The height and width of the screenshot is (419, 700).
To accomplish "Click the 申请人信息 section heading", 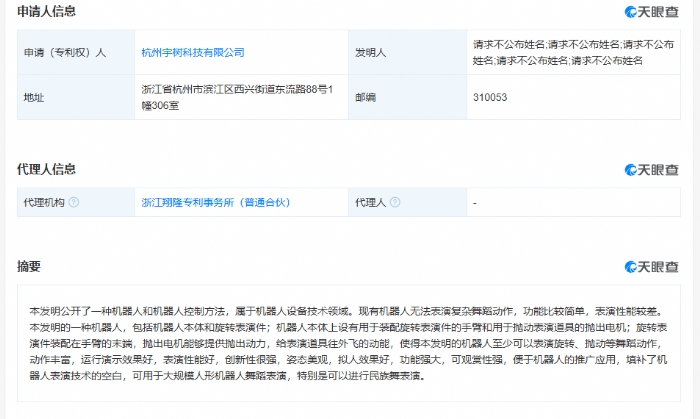I will 46,11.
